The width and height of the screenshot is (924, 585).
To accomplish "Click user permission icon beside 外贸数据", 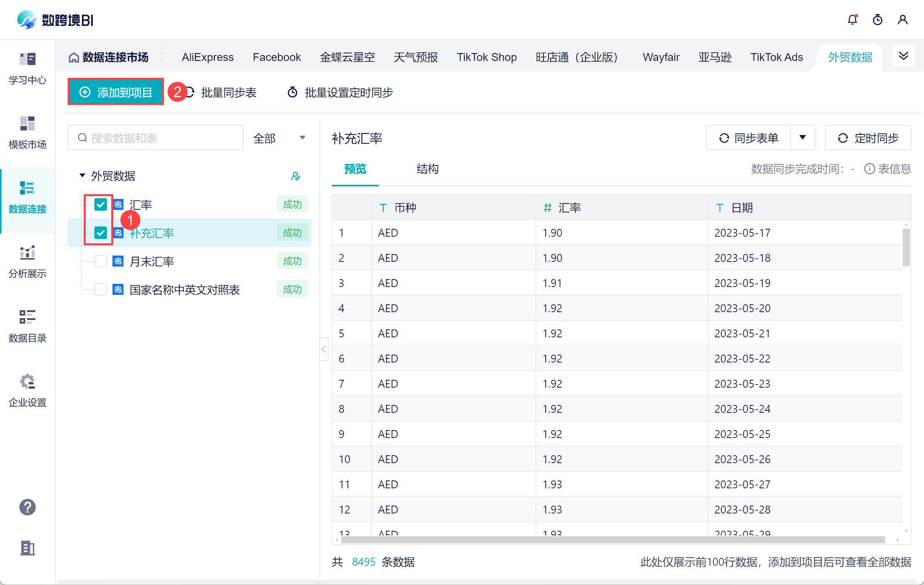I will pyautogui.click(x=296, y=176).
